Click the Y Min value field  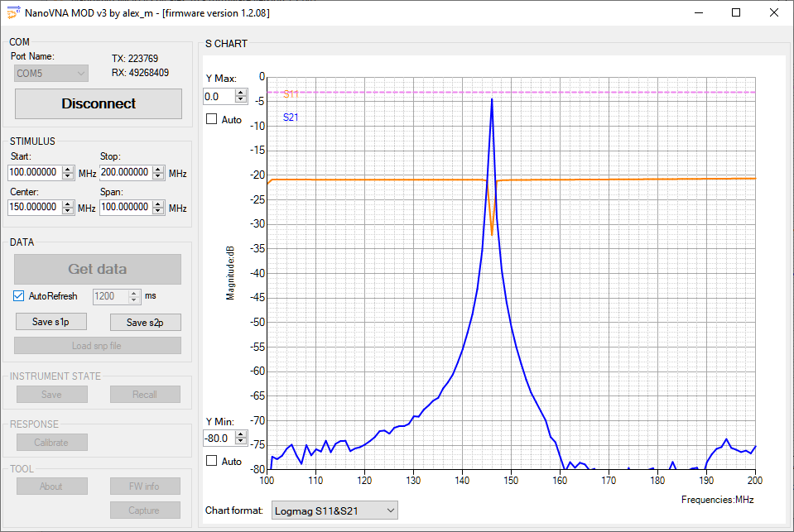219,439
